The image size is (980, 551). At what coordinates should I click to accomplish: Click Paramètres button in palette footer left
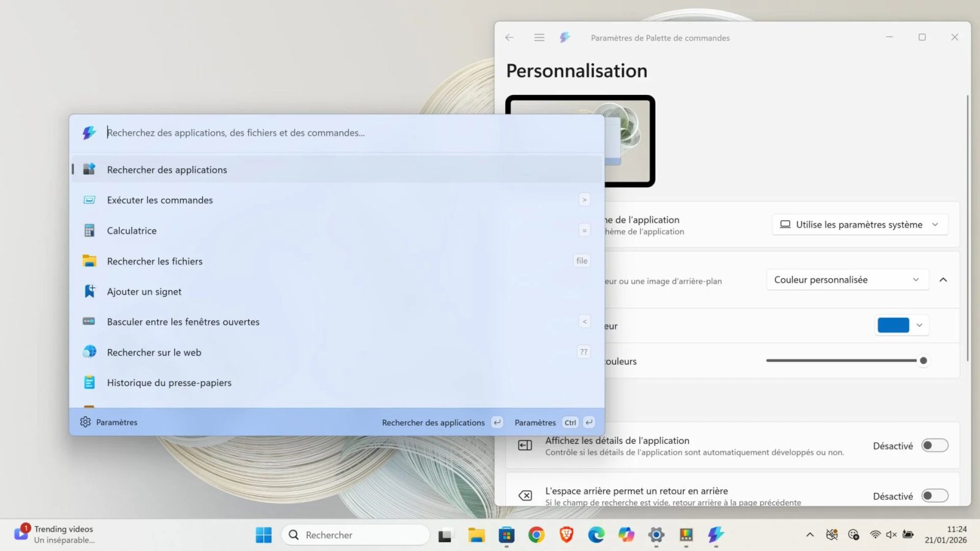(x=109, y=422)
